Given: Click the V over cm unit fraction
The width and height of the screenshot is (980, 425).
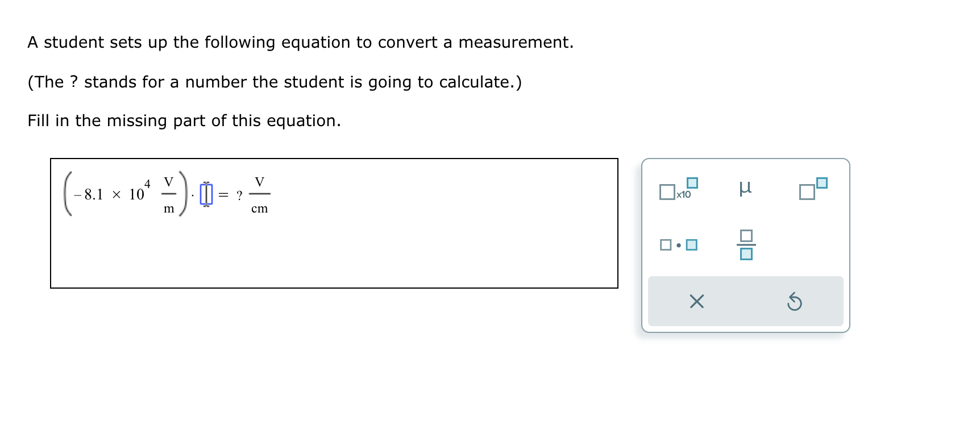Looking at the screenshot, I should pos(259,195).
